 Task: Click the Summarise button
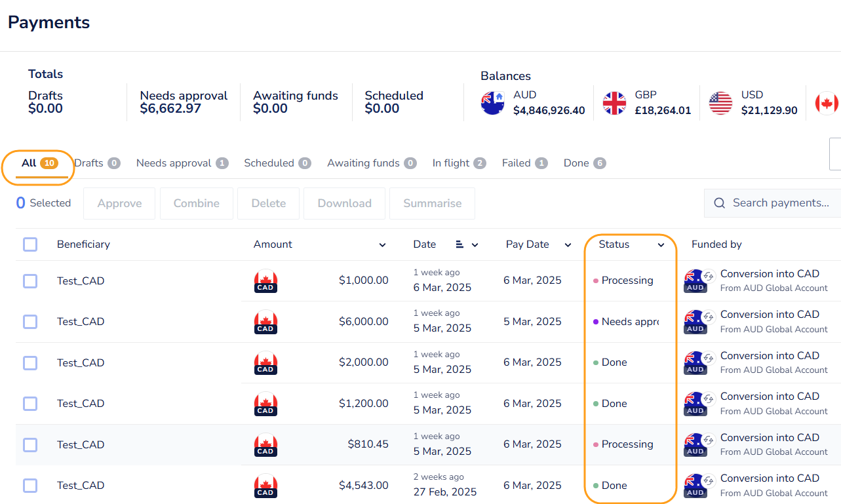click(432, 203)
